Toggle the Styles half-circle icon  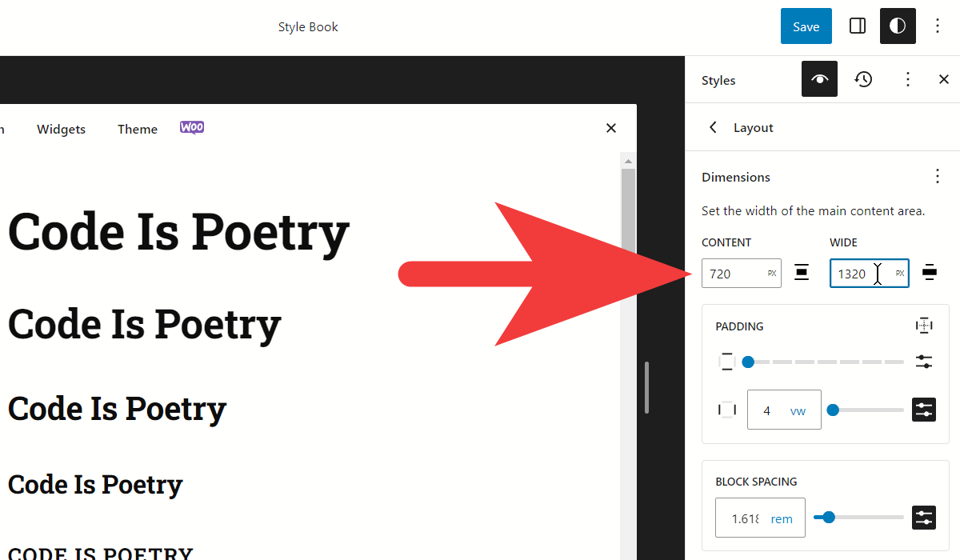[898, 26]
